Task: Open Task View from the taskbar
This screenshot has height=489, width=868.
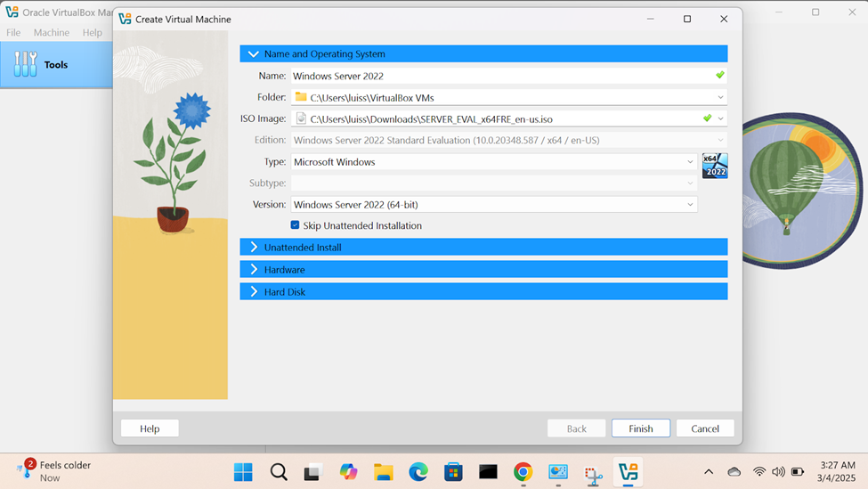Action: coord(312,472)
